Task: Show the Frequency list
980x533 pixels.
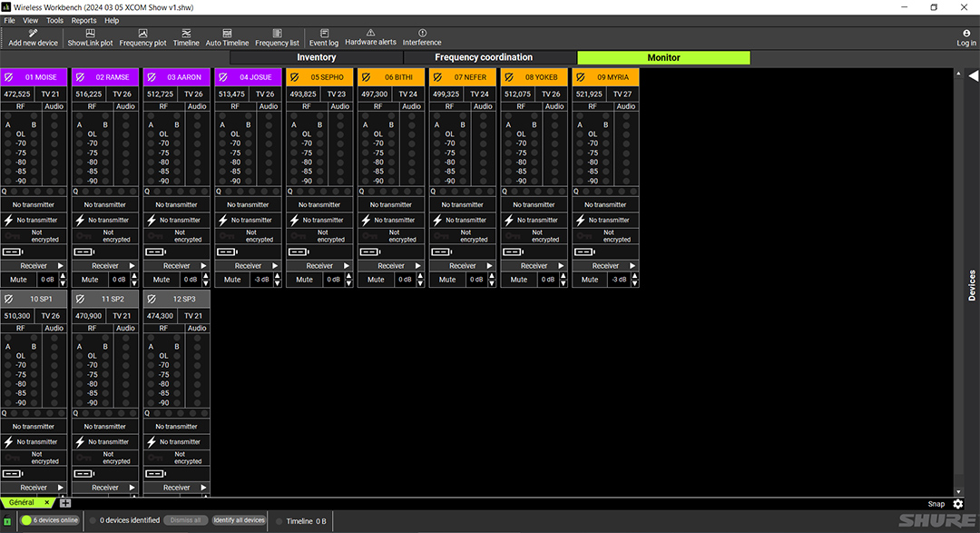Action: click(x=277, y=37)
